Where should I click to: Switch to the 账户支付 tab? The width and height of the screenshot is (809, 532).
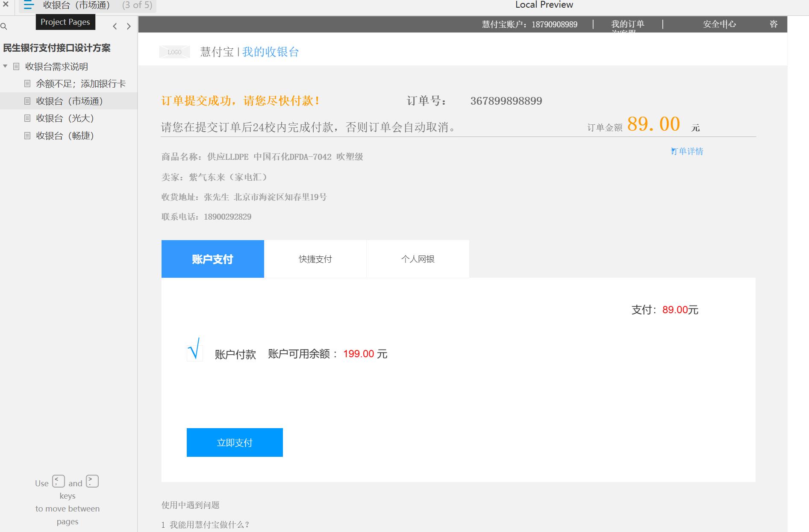[x=213, y=259]
